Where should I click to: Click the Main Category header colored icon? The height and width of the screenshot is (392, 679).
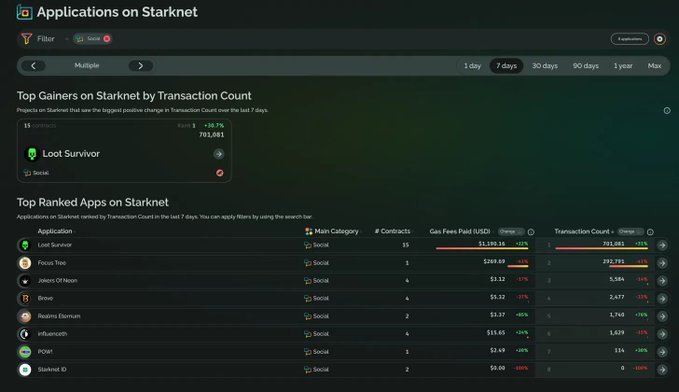pyautogui.click(x=309, y=231)
